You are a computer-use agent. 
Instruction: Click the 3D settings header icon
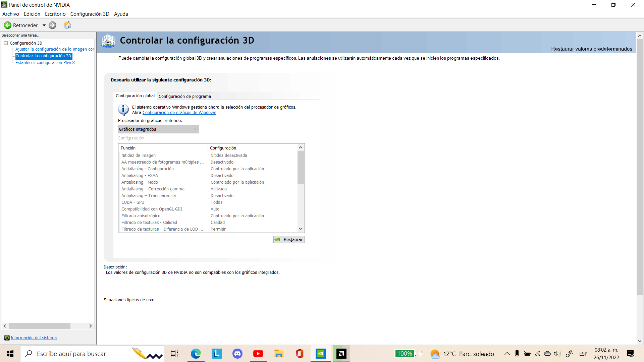pos(108,41)
